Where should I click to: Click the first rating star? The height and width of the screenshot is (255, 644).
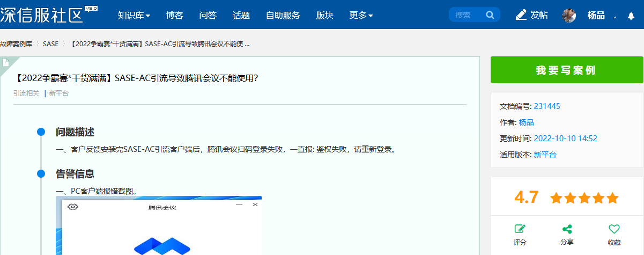click(556, 198)
